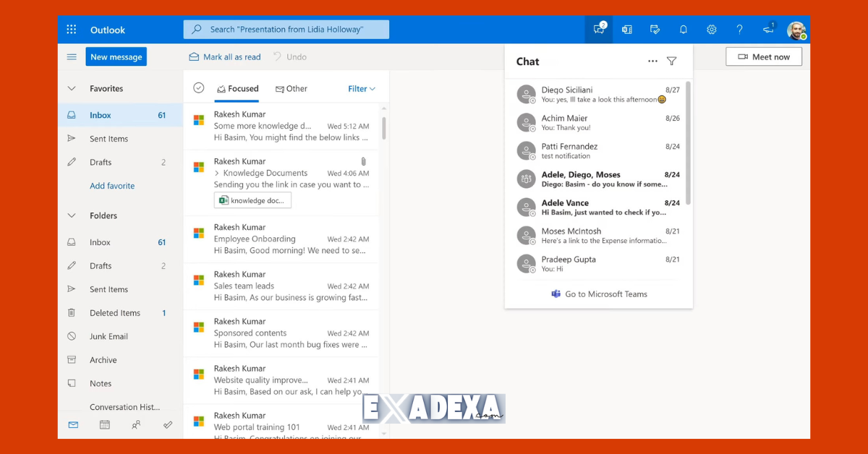
Task: Select the Focused tab
Action: pos(237,88)
